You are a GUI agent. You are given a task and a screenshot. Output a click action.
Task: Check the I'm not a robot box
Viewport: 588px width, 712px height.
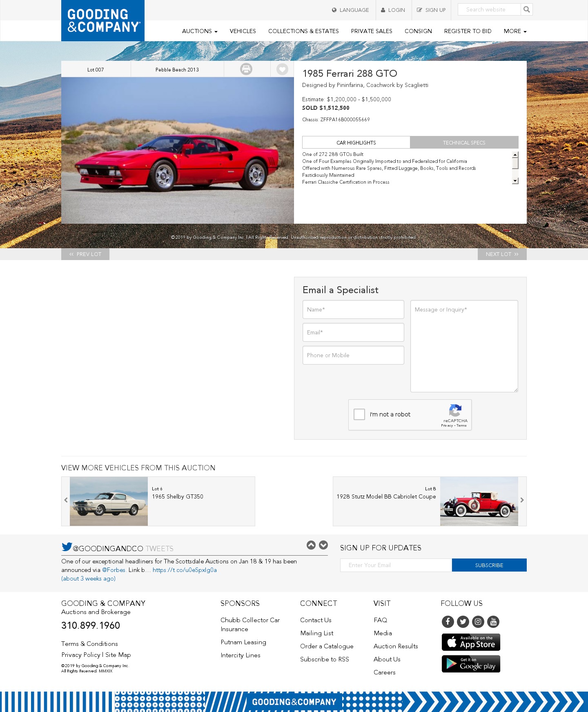coord(359,414)
